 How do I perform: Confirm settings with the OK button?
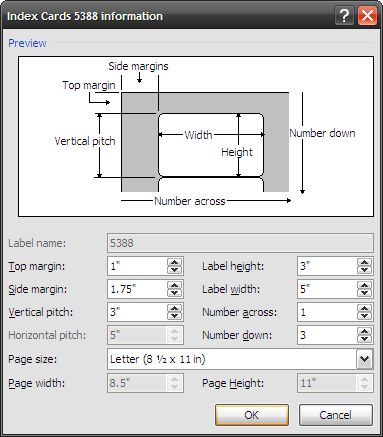coord(252,415)
